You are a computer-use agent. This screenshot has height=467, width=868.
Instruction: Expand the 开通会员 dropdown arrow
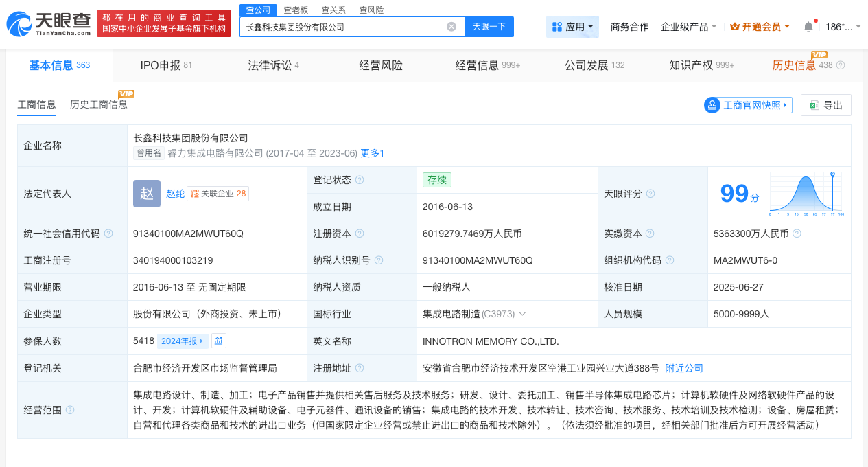787,27
